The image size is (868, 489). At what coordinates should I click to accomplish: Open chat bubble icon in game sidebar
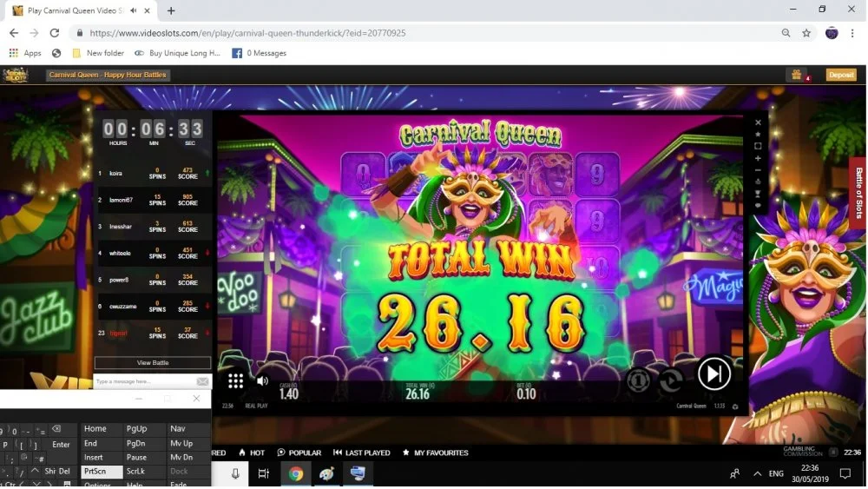(x=758, y=206)
